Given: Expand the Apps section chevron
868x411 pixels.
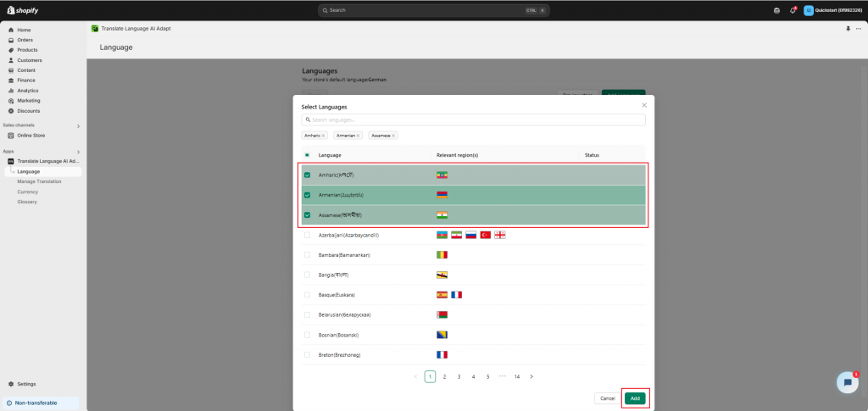Looking at the screenshot, I should [x=78, y=151].
